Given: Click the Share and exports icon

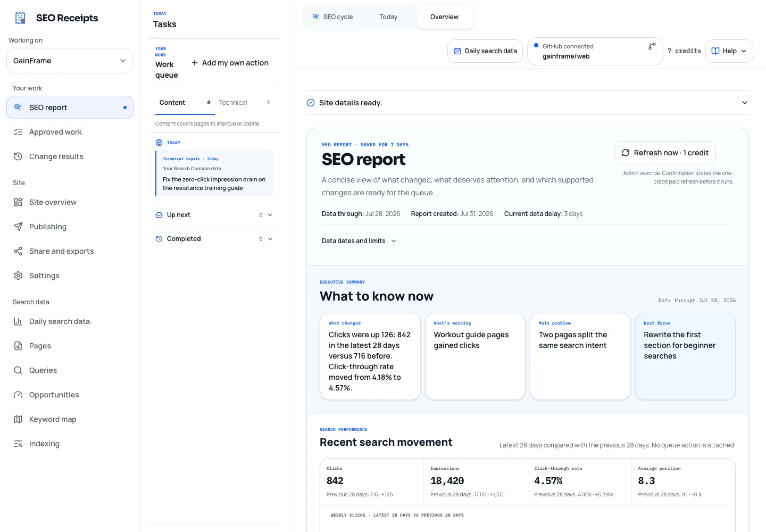Looking at the screenshot, I should 18,251.
